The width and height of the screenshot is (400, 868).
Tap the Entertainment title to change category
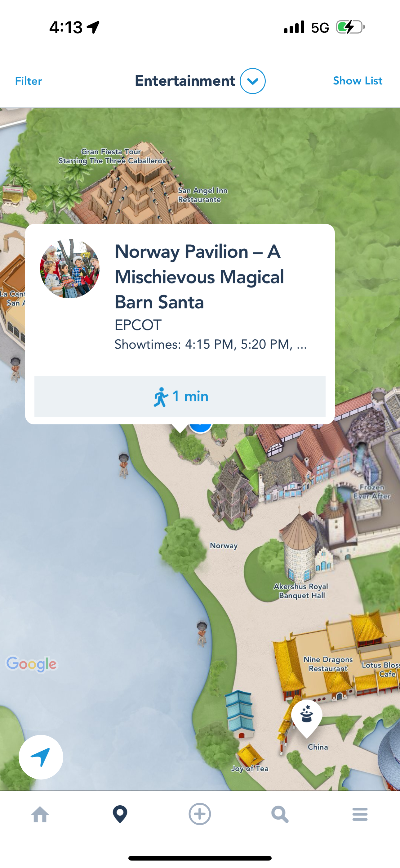click(185, 81)
